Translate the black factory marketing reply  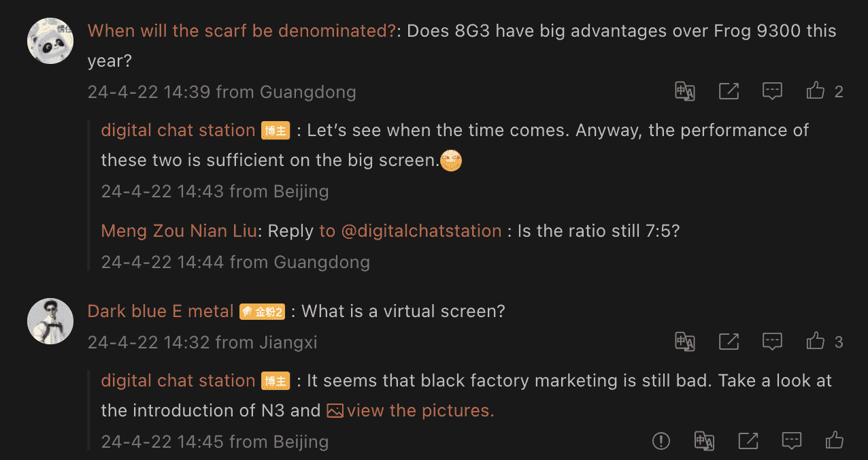[704, 441]
